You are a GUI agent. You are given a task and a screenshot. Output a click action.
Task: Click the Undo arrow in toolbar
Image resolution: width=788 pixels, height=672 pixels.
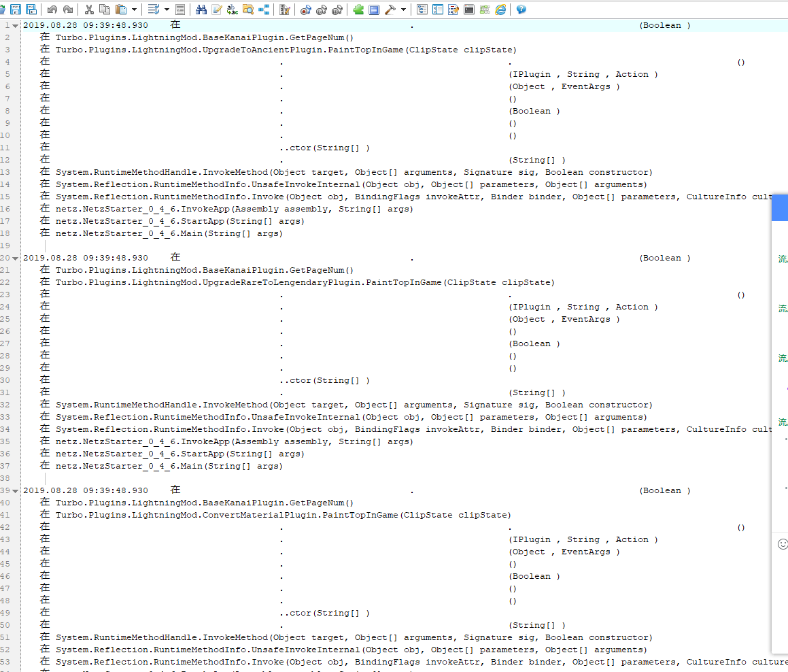tap(52, 10)
